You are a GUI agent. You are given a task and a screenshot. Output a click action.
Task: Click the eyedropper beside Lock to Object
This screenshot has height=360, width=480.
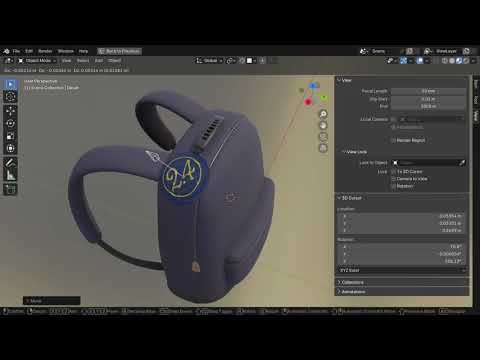pos(462,163)
